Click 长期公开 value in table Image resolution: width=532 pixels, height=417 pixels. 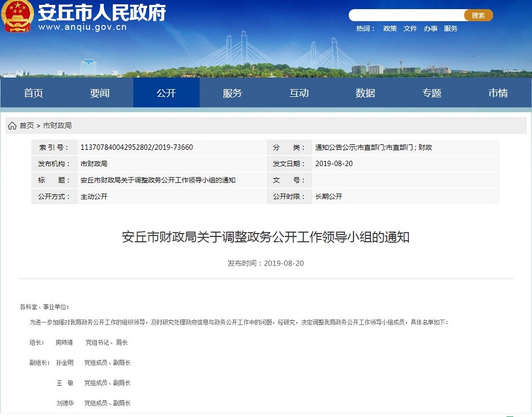click(x=329, y=196)
